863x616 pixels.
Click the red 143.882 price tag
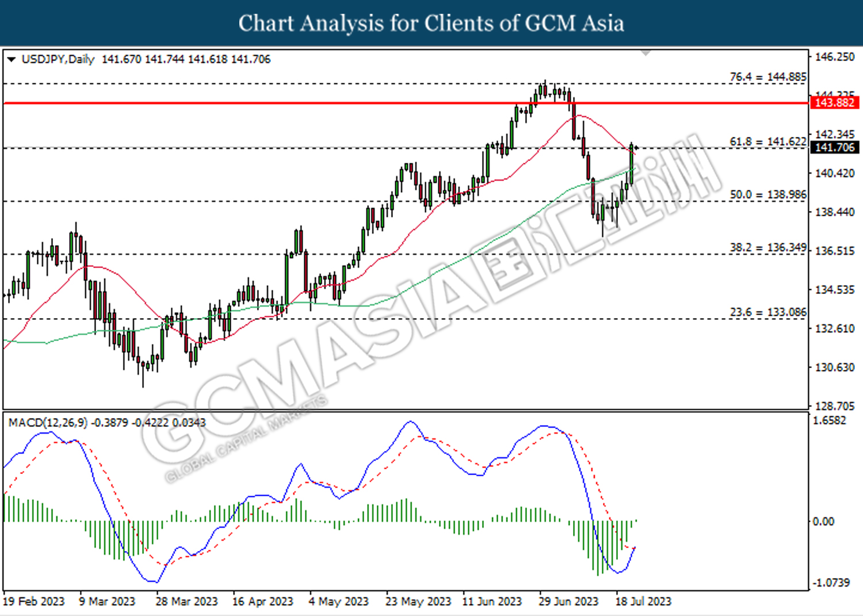pos(834,103)
